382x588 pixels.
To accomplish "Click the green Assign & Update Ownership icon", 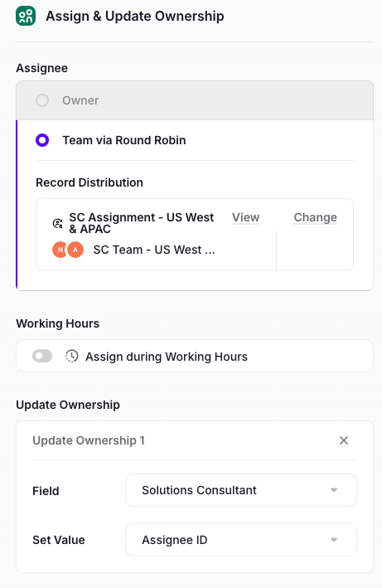I will point(26,16).
